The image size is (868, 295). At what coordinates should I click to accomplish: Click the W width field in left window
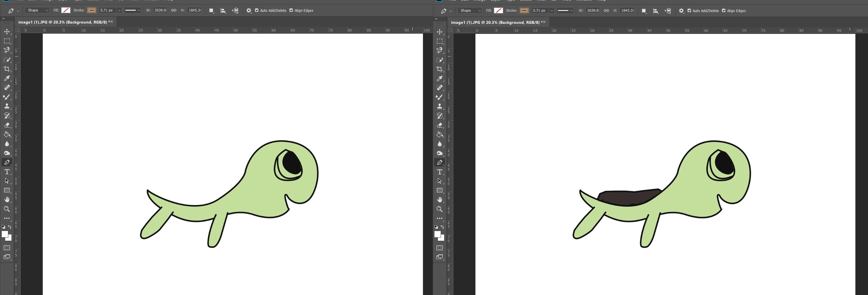(160, 10)
